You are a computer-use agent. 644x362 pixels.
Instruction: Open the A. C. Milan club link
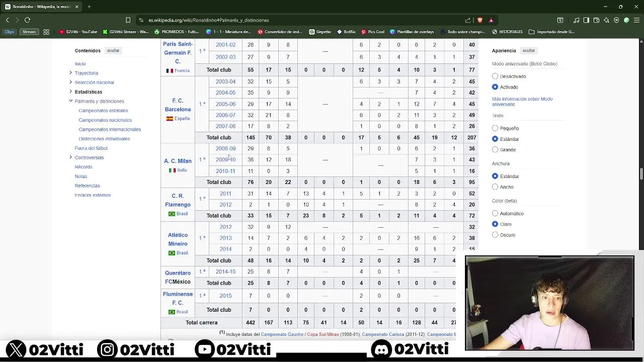click(178, 161)
